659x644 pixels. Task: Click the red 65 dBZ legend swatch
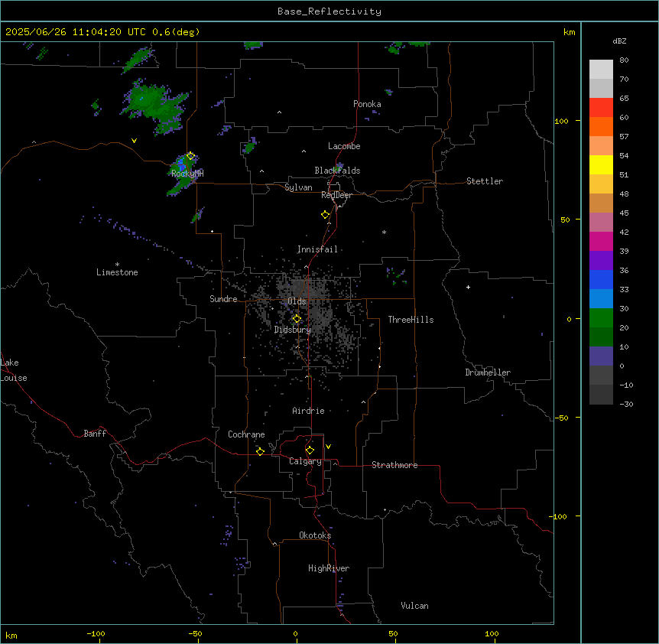(x=601, y=107)
